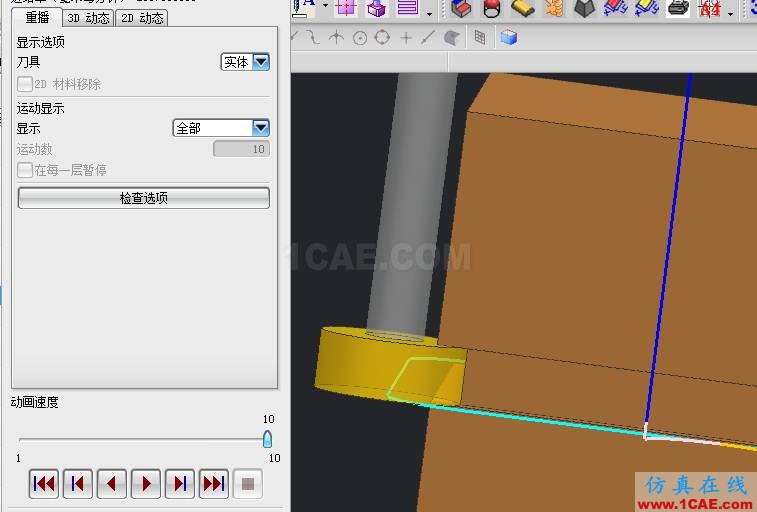Select the circle center snap icon
The image size is (757, 512).
point(360,38)
